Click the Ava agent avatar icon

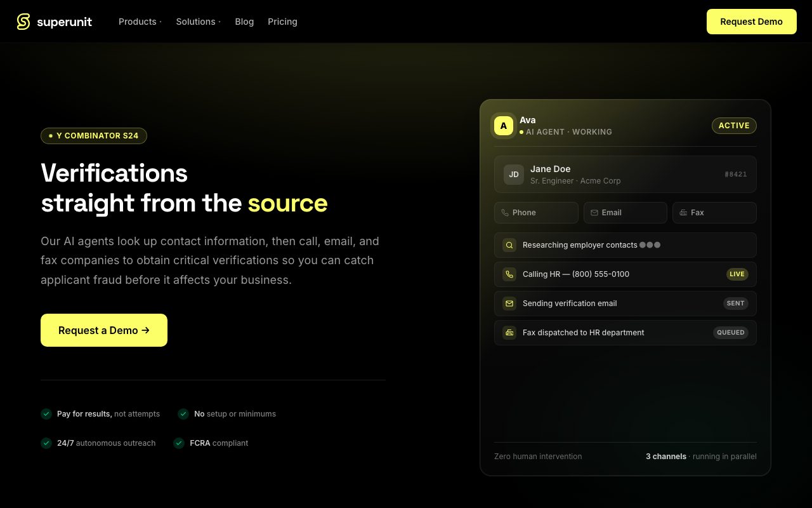pos(504,126)
